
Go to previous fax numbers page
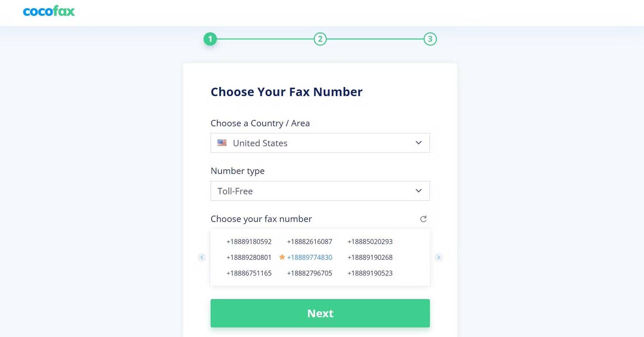[202, 257]
